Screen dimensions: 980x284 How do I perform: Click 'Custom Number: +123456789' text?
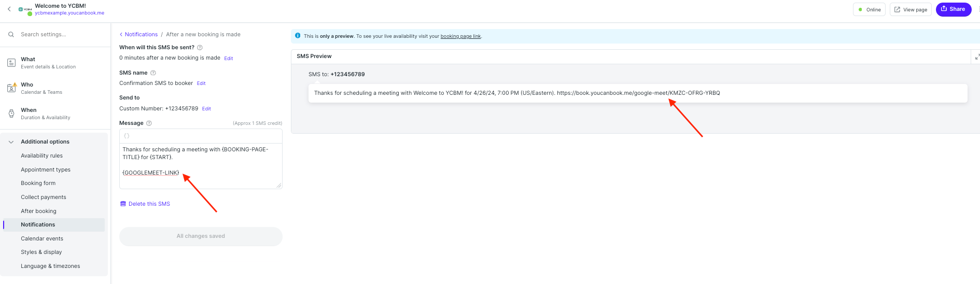pos(159,108)
